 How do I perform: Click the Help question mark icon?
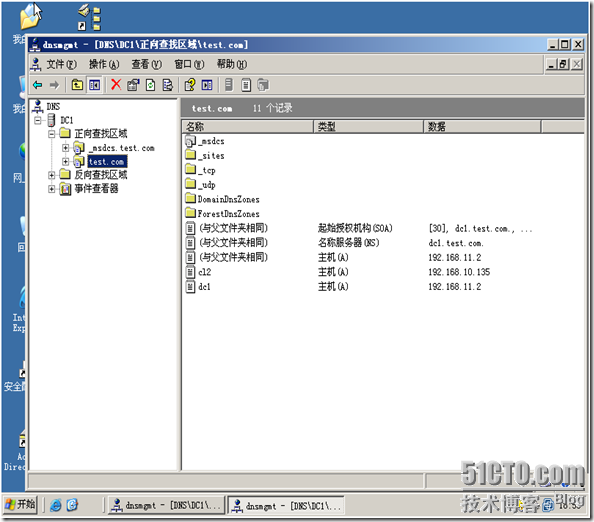190,85
